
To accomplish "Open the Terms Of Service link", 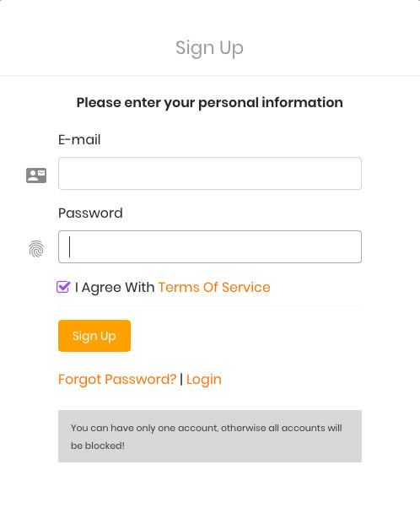I will [214, 287].
